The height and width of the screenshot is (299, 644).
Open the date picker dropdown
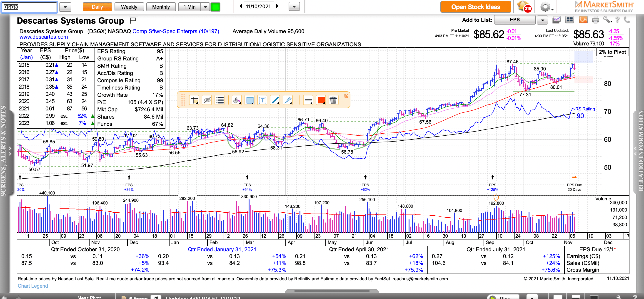click(294, 7)
